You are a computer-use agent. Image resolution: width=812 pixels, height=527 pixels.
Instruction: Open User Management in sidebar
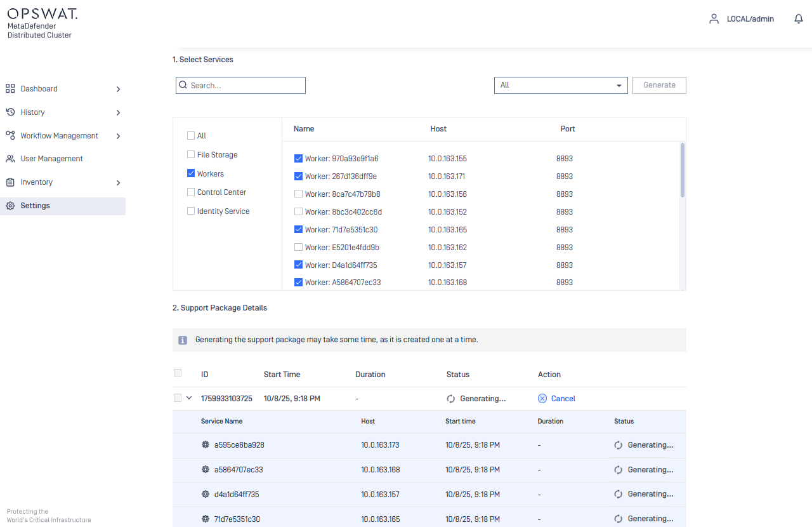51,159
